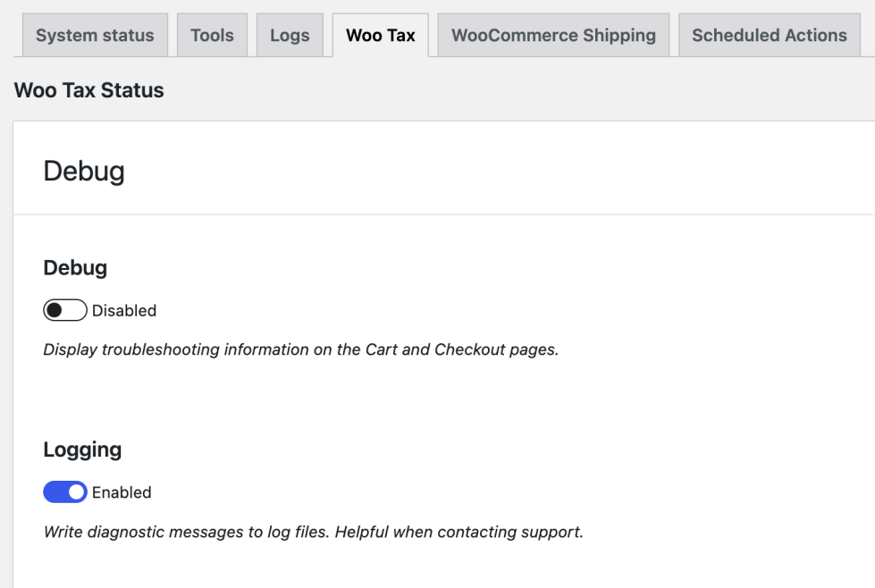Click the black knob of the Debug switch
The image size is (875, 588).
55,311
